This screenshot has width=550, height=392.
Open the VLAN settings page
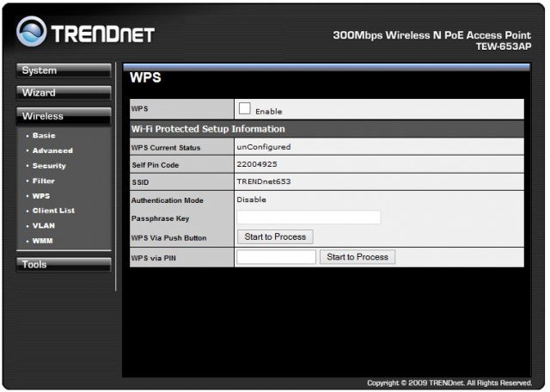(43, 225)
